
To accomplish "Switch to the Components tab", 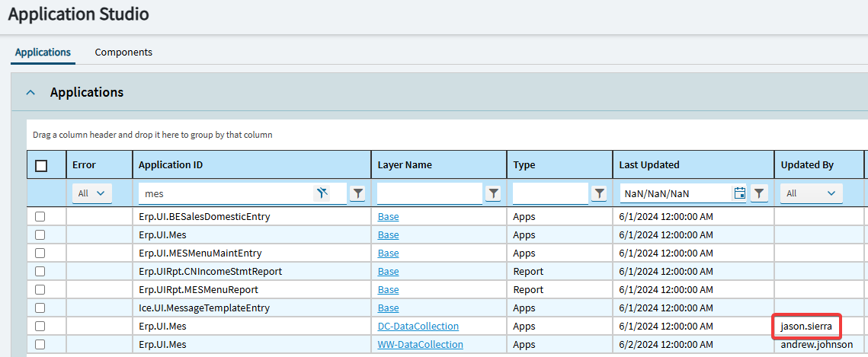I will tap(123, 53).
